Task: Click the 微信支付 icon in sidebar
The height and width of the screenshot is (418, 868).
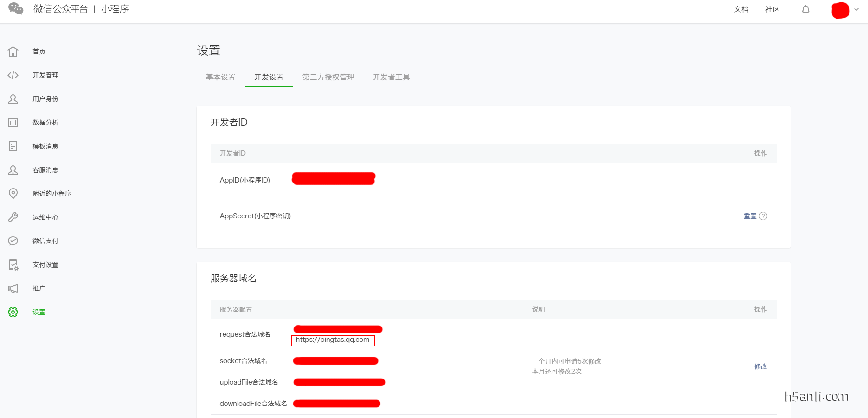Action: point(13,241)
